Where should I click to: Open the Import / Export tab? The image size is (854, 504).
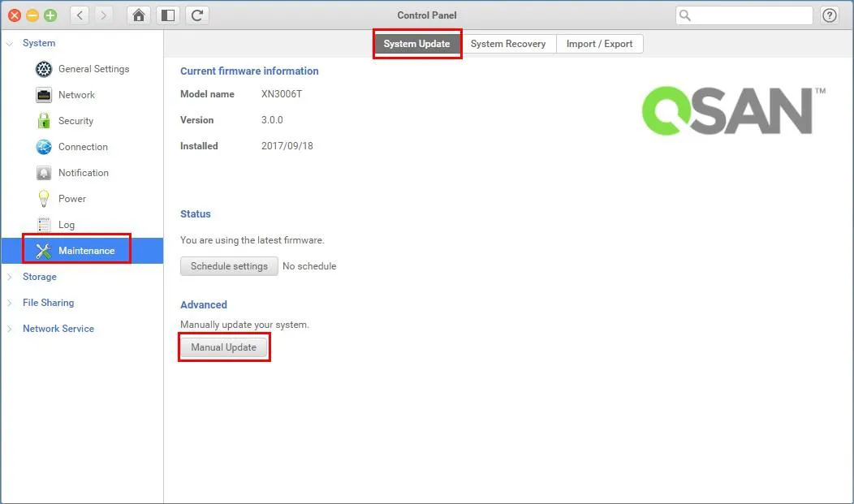[x=599, y=44]
